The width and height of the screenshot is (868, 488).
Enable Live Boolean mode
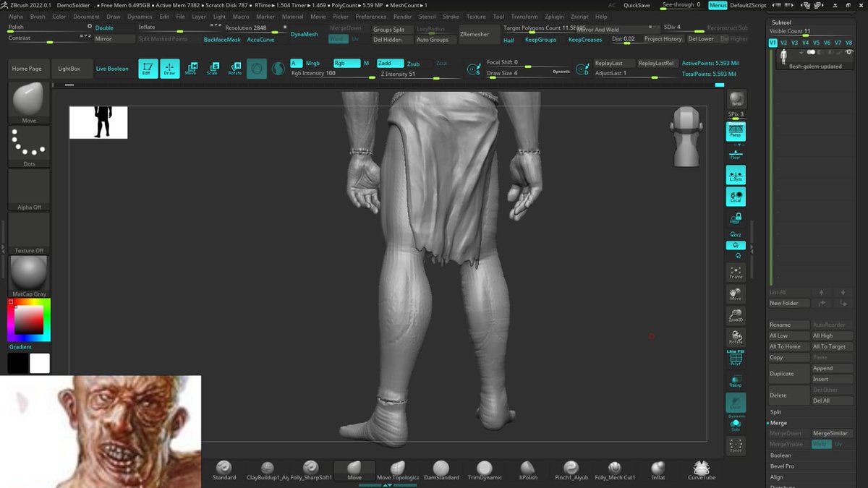[112, 68]
